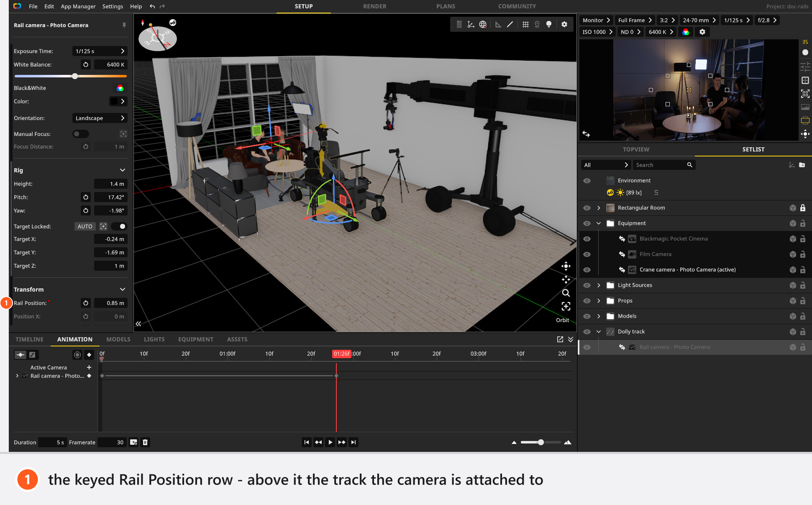Click the AUTO target button
The image size is (812, 505).
coord(85,226)
